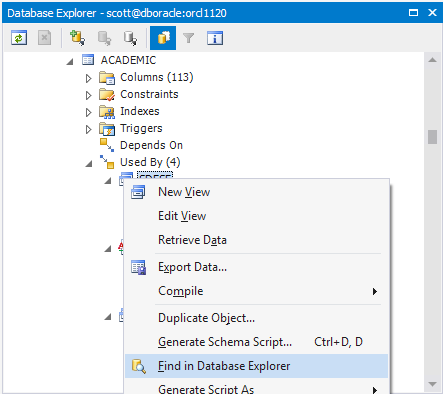
Task: Click the Depends On dependency icon
Action: pyautogui.click(x=107, y=145)
